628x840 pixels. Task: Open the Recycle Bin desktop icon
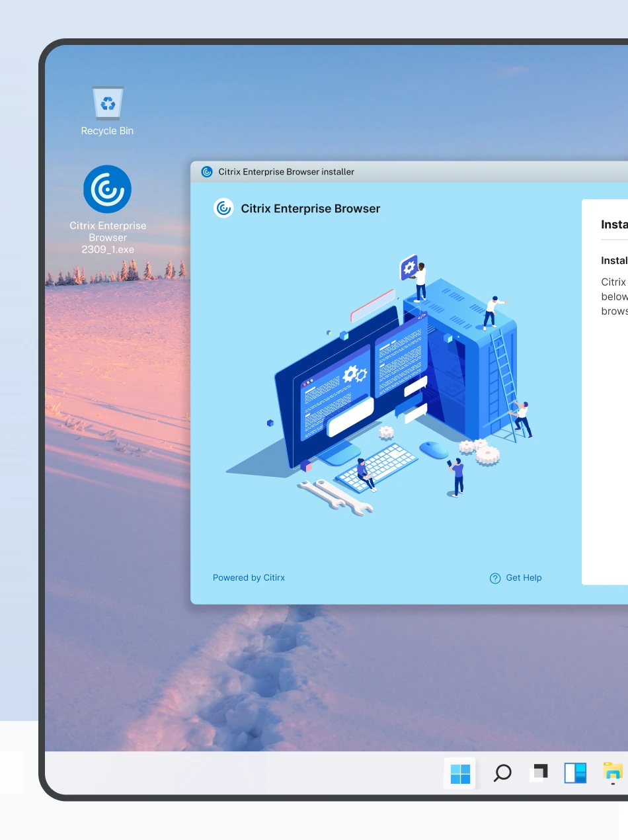coord(107,104)
